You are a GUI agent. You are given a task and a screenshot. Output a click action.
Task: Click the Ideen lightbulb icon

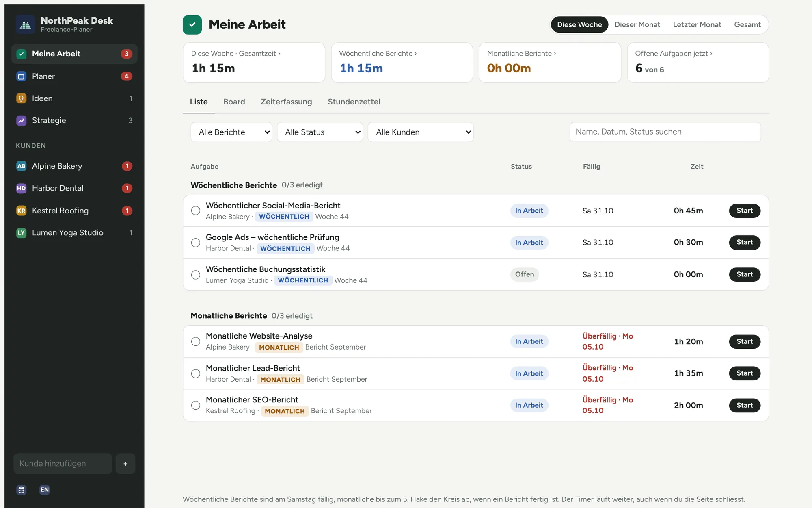tap(22, 98)
